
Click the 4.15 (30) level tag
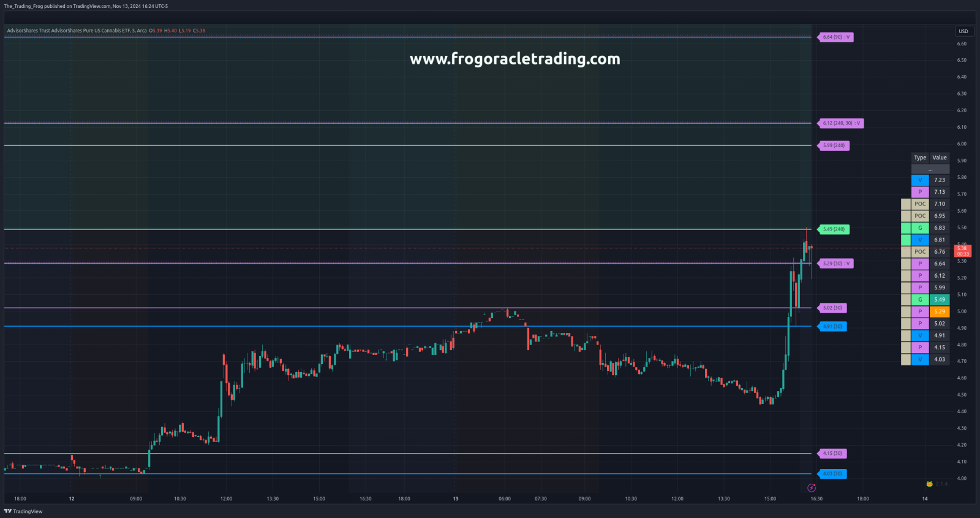pyautogui.click(x=832, y=454)
